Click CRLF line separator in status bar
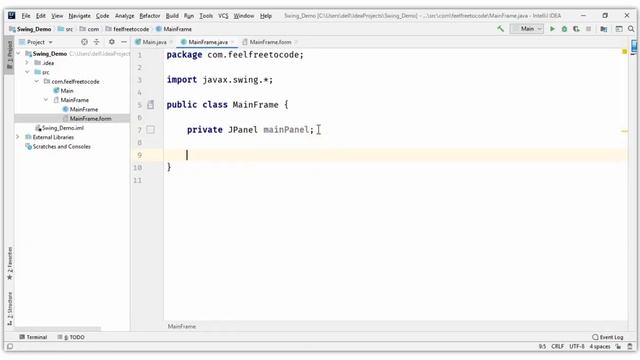Screen dimensions: 640x360 tap(557, 347)
